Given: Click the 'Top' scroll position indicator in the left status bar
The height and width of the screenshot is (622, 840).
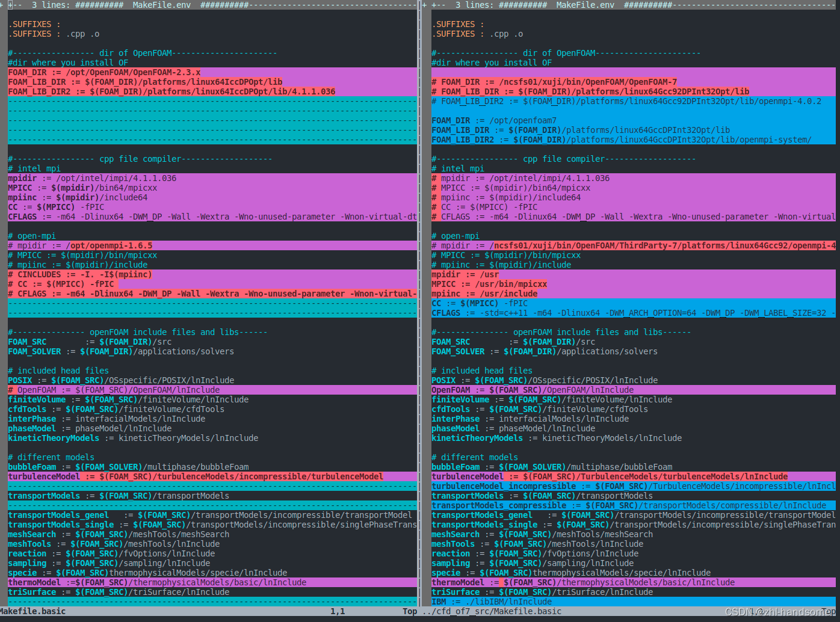Looking at the screenshot, I should tap(410, 611).
